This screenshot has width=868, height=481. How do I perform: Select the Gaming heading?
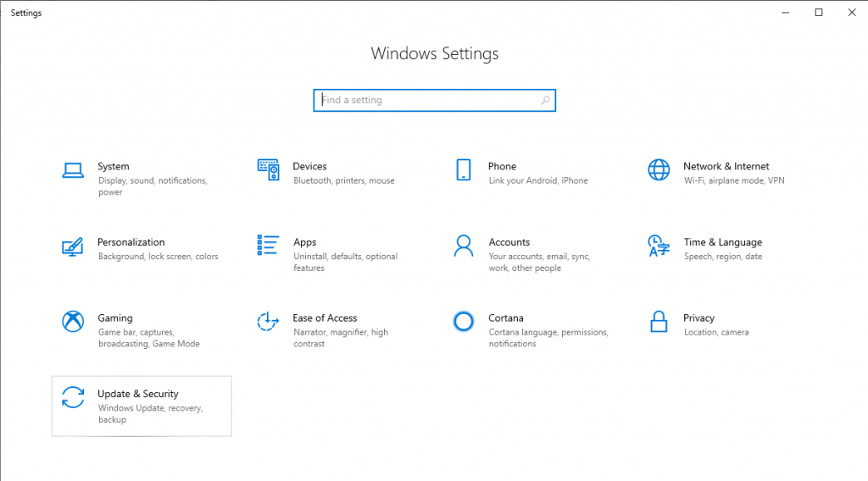coord(115,318)
